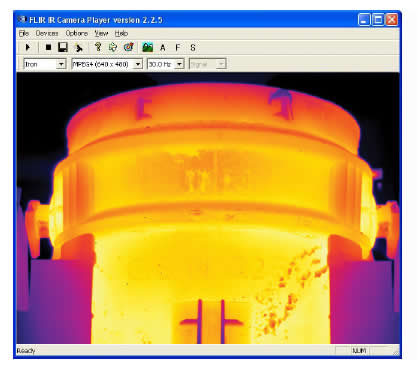Viewport: 417px width, 372px height.
Task: Toggle the A toolbar button
Action: [x=163, y=48]
